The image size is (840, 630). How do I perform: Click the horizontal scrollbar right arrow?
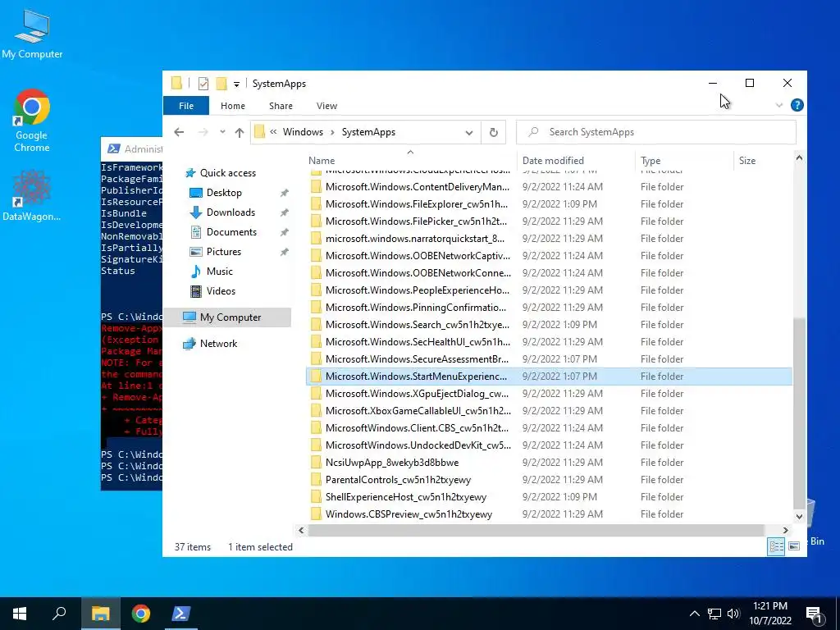pyautogui.click(x=785, y=531)
